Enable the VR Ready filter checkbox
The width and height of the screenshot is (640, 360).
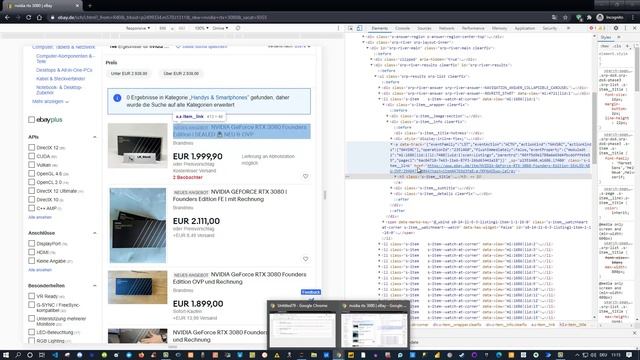pos(31,296)
